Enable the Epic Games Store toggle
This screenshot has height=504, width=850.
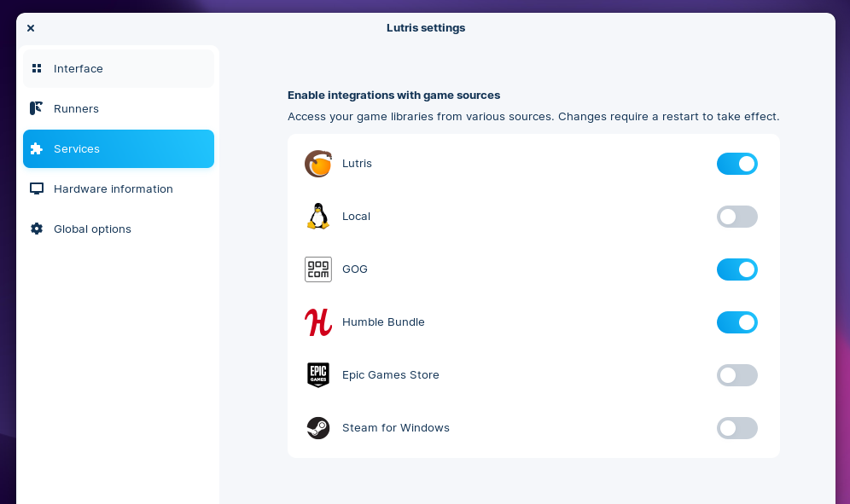[x=736, y=375]
